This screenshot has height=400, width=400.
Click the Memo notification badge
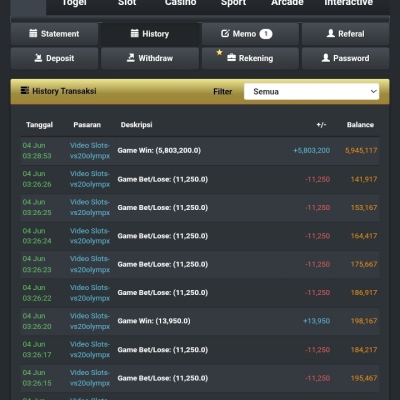pyautogui.click(x=266, y=34)
